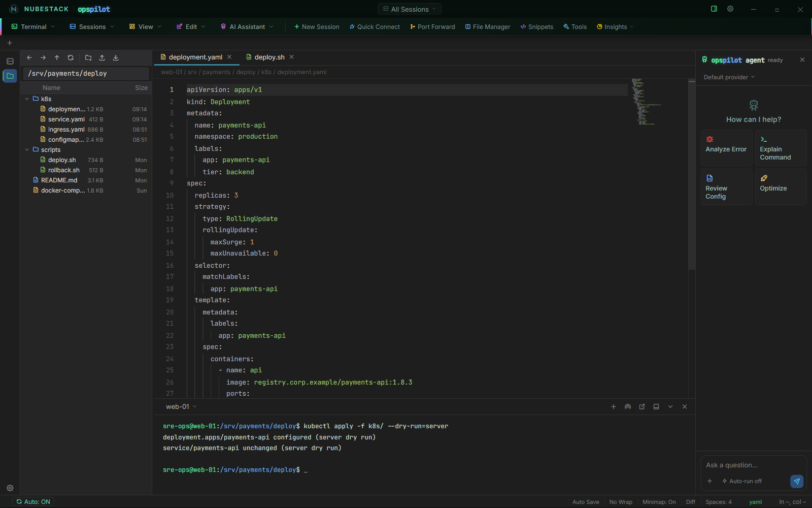Screen dimensions: 812x508
Task: Go back in file browser history
Action: (29, 58)
